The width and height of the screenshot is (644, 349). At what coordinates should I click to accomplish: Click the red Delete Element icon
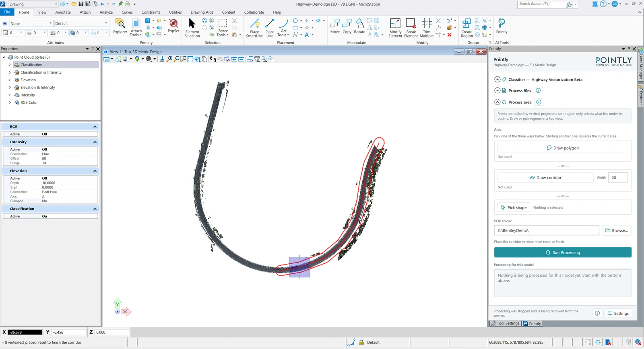pyautogui.click(x=450, y=35)
